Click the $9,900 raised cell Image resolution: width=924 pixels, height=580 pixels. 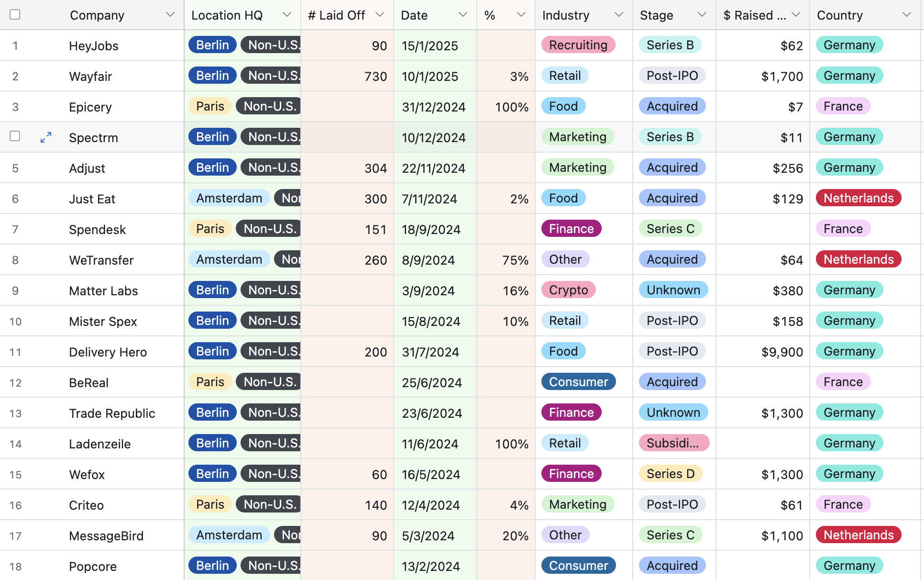(x=763, y=352)
